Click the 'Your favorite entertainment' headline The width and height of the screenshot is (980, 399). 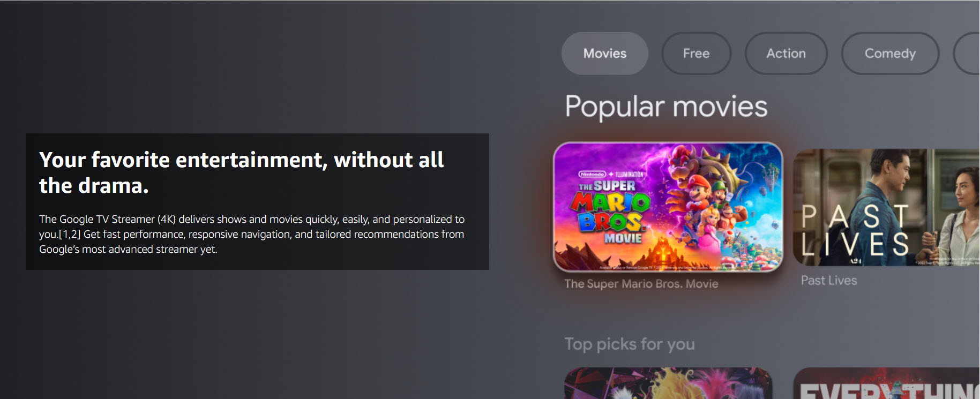click(241, 172)
